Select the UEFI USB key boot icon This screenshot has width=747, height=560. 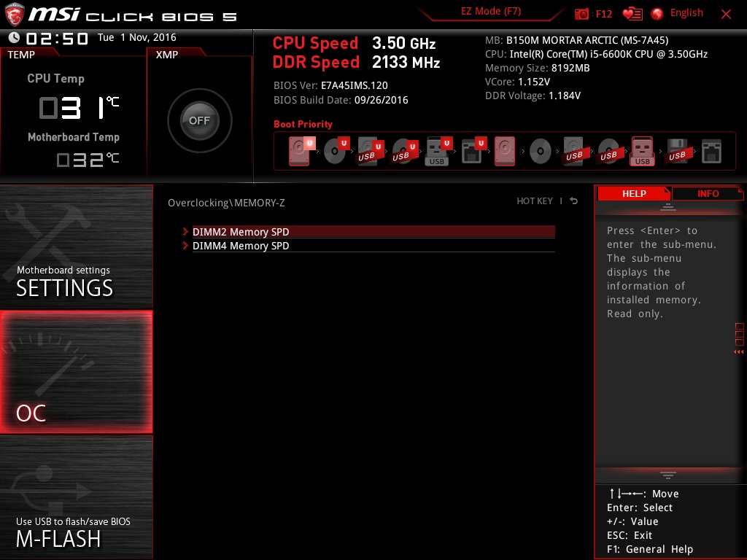click(438, 152)
